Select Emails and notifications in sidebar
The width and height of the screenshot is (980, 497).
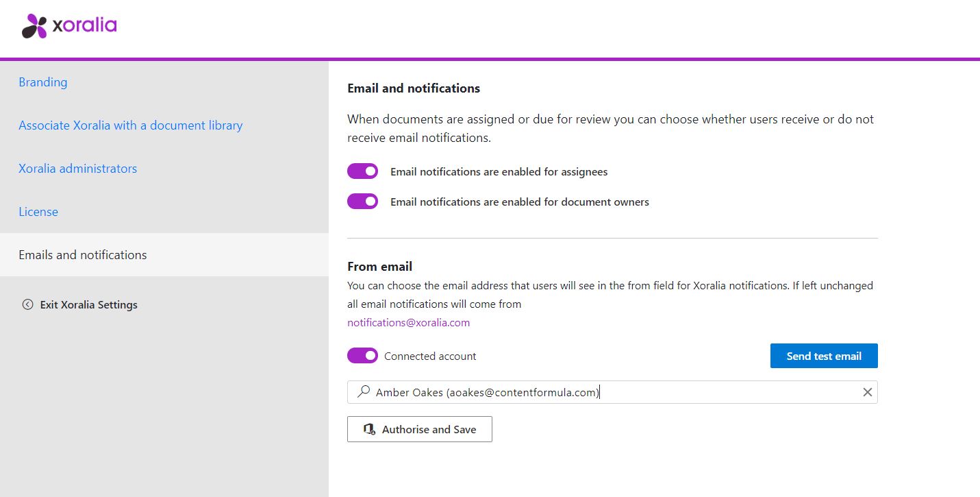click(x=164, y=255)
